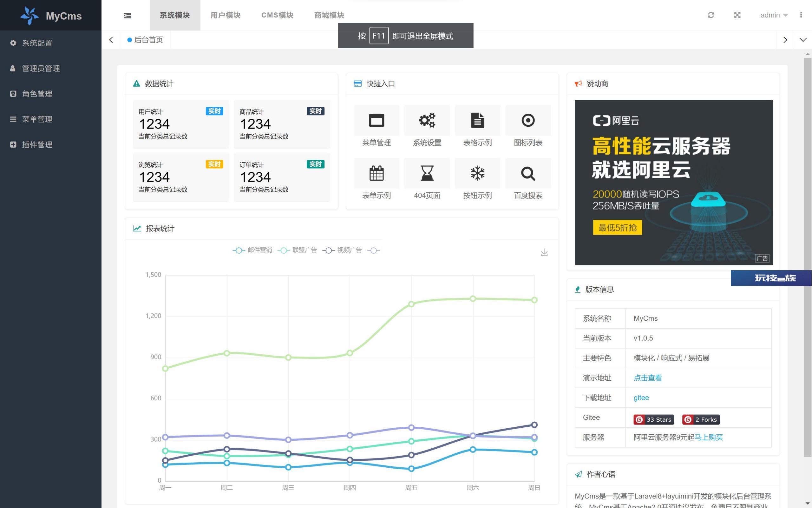Toggle the 邮件营销 legend series
The image size is (812, 508).
(x=252, y=250)
